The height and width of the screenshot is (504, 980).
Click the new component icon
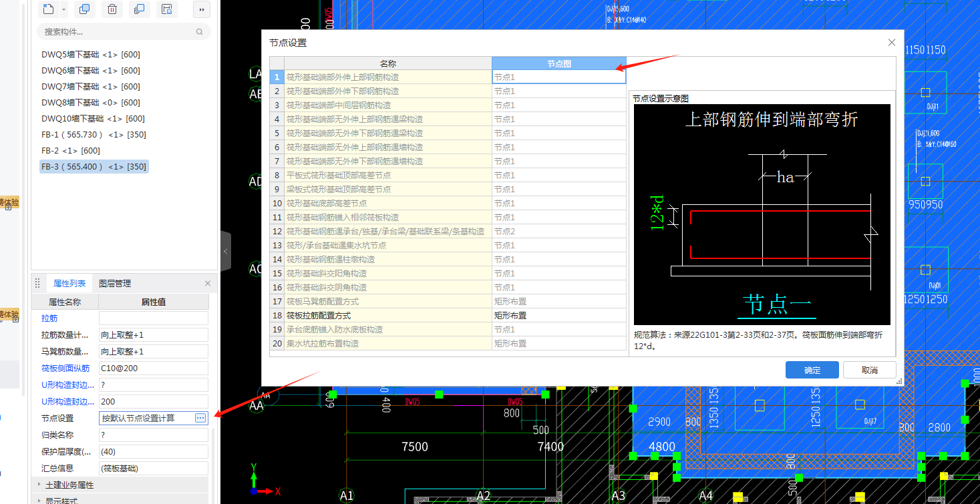click(x=48, y=9)
